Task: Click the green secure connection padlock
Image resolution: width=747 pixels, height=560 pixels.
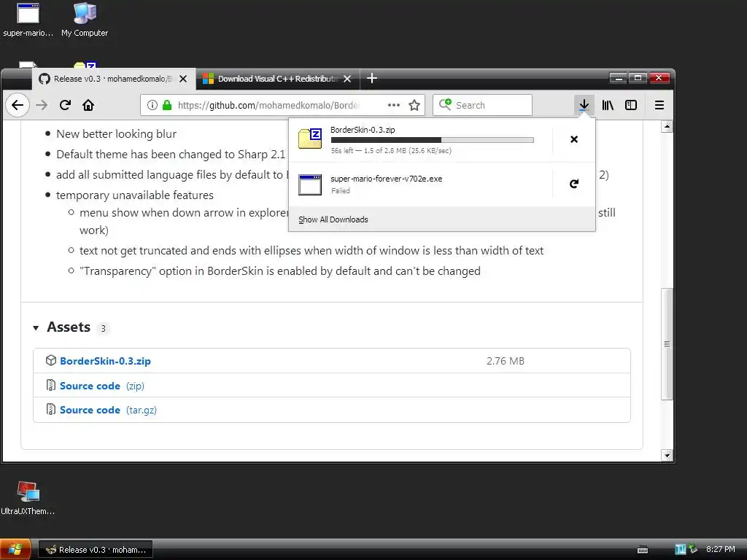Action: coord(167,105)
